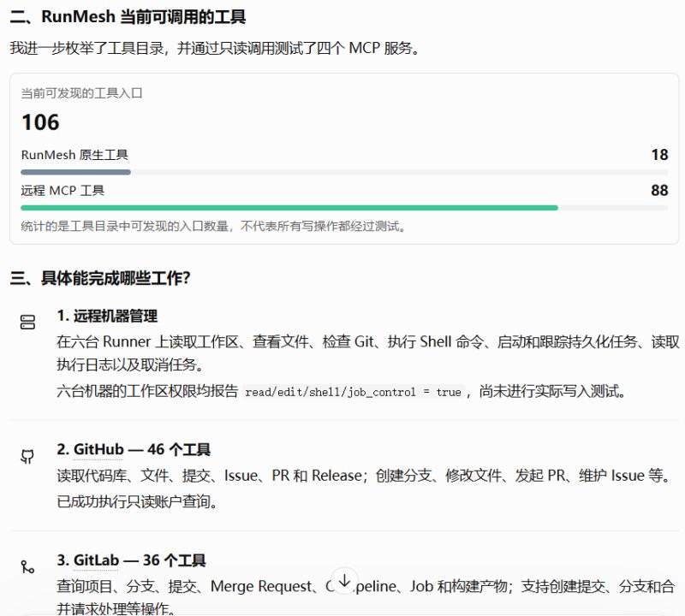Open the underlined GitHub link in heading
Image resolution: width=685 pixels, height=616 pixels.
pyautogui.click(x=98, y=449)
